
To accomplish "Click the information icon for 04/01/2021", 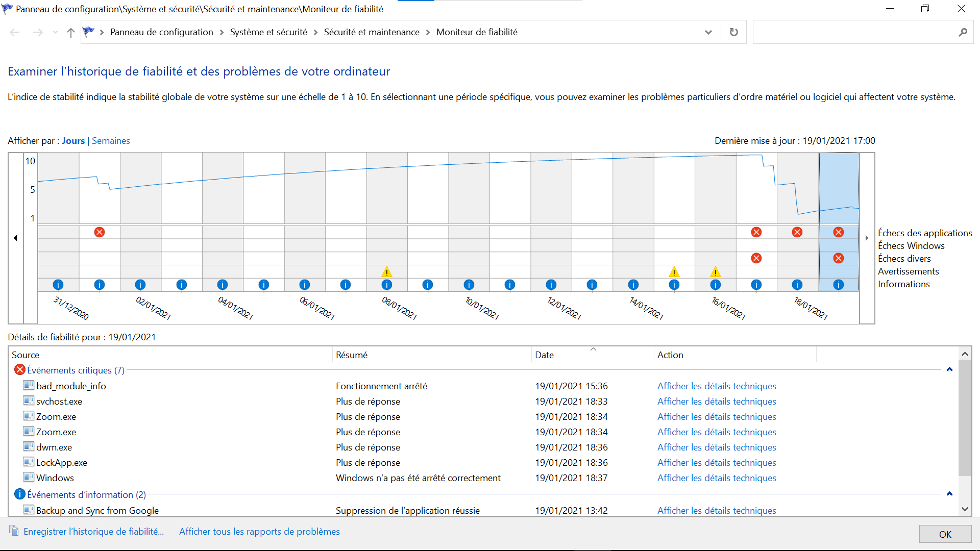I will click(x=223, y=285).
